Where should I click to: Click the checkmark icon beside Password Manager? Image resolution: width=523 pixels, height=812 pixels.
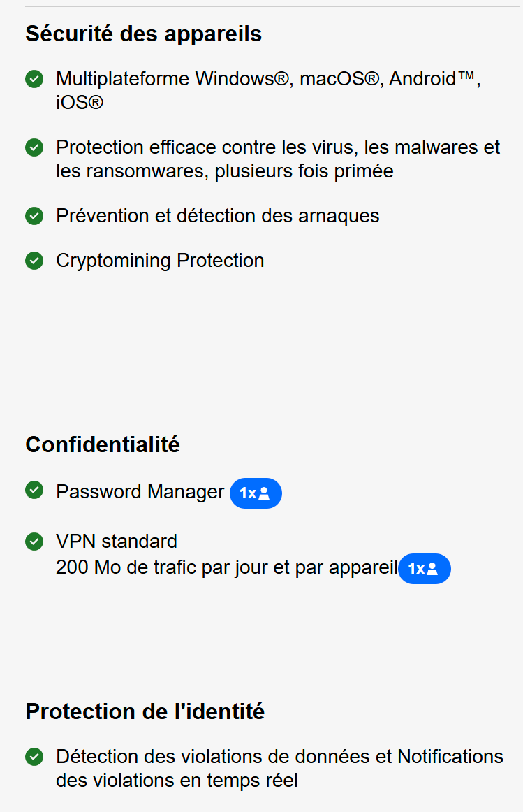pos(34,490)
